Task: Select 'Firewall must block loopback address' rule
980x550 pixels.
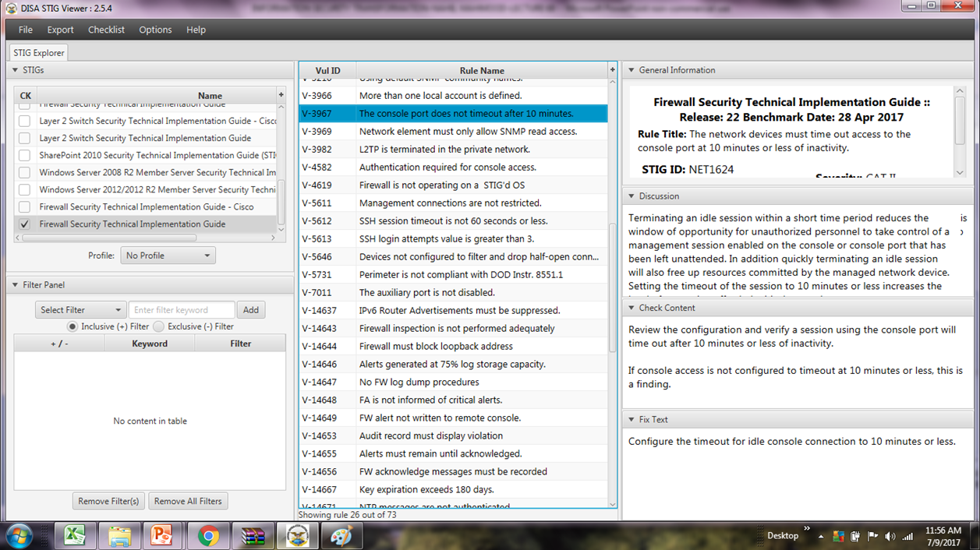Action: coord(453,347)
